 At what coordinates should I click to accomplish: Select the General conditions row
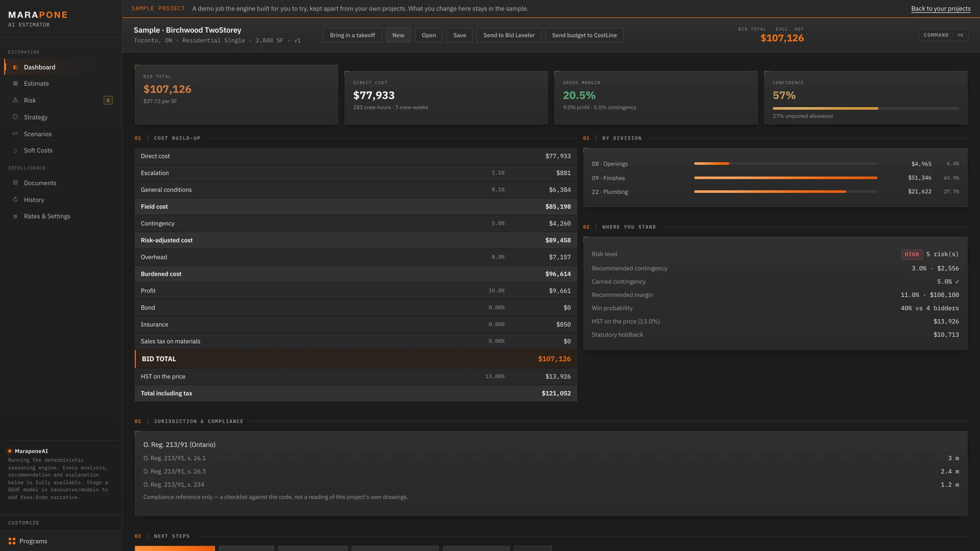(356, 190)
